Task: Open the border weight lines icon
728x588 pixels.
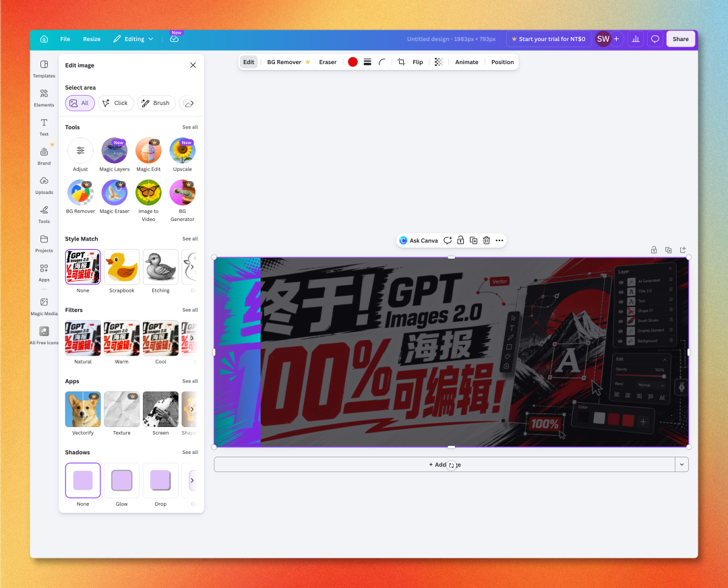Action: (367, 62)
